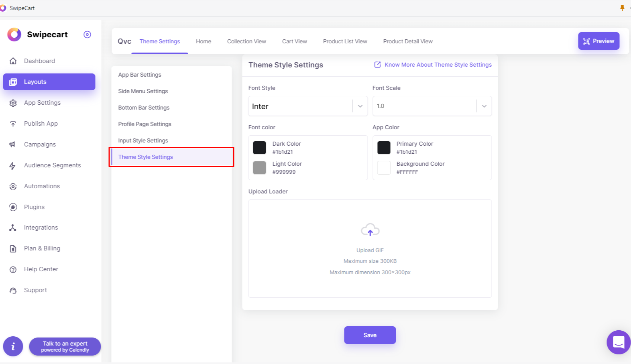Click the Dashboard home icon
631x364 pixels.
13,61
